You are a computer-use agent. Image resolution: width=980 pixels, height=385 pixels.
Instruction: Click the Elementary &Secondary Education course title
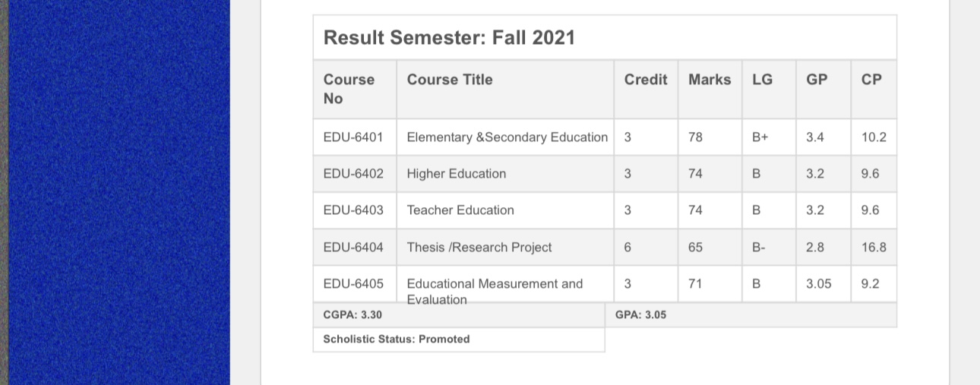[507, 137]
